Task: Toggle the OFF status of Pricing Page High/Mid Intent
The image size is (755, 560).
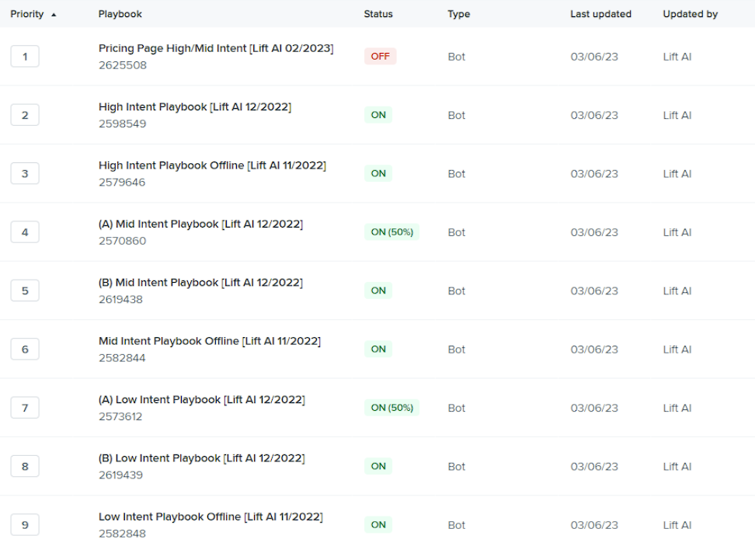Action: point(380,56)
